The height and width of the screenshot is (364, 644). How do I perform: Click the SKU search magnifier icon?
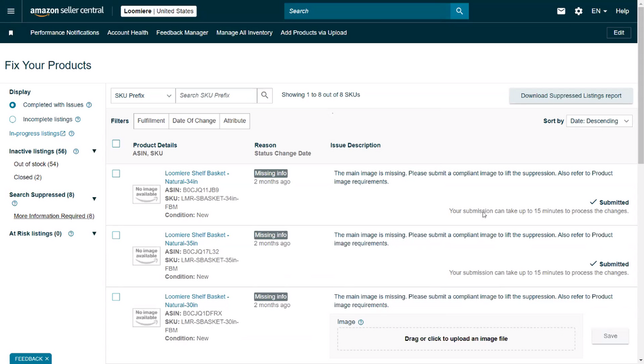pyautogui.click(x=265, y=95)
